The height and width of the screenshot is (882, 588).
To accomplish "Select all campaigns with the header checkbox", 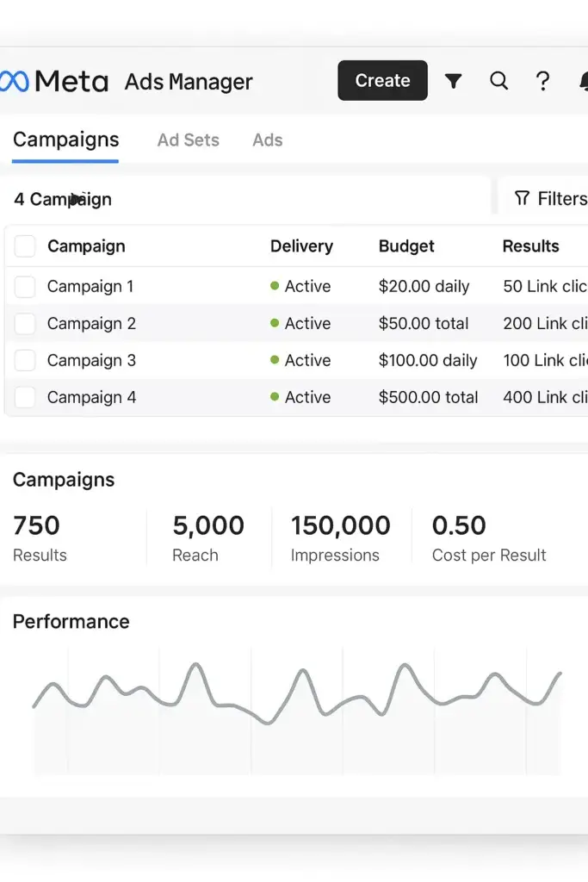I will 24,245.
